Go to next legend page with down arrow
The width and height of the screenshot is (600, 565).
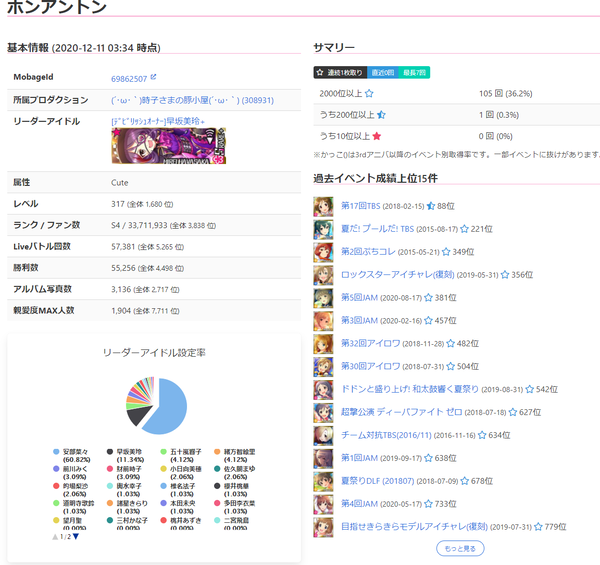tap(76, 537)
